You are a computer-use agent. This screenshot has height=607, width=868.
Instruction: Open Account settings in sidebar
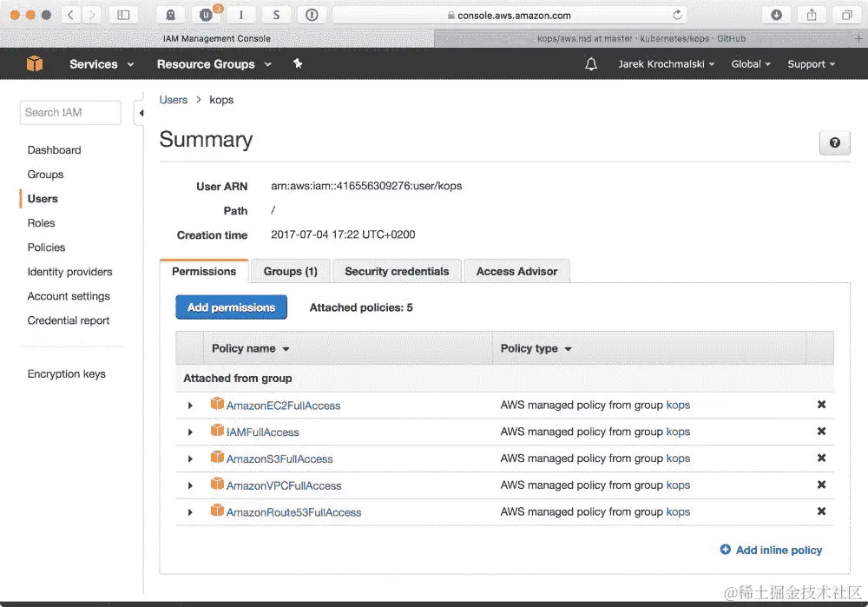coord(69,296)
